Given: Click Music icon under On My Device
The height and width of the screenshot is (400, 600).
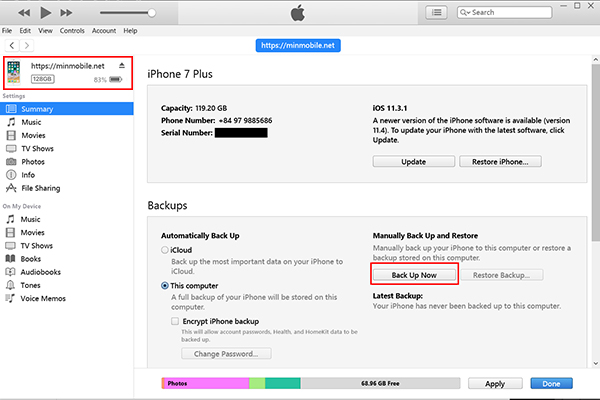Looking at the screenshot, I should [11, 219].
